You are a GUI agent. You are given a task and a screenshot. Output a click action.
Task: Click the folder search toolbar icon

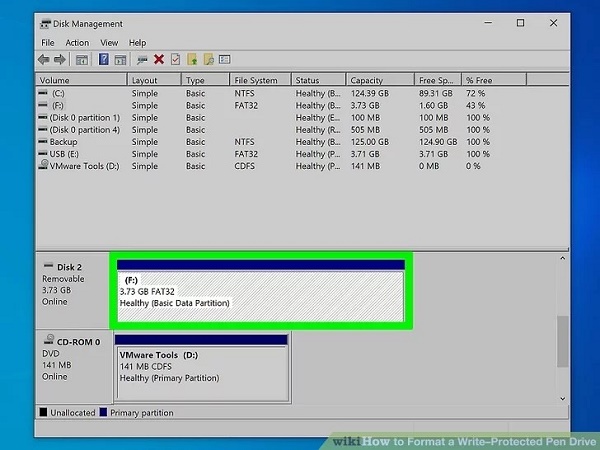coord(209,59)
